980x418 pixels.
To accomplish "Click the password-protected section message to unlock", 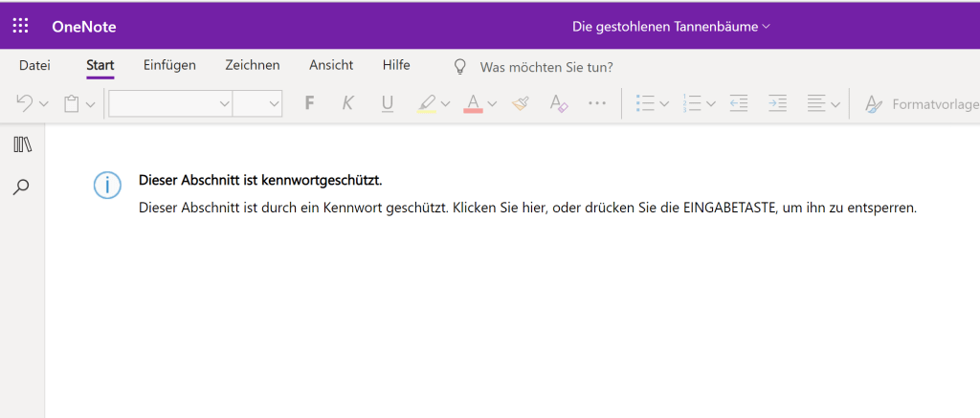I will (x=527, y=208).
